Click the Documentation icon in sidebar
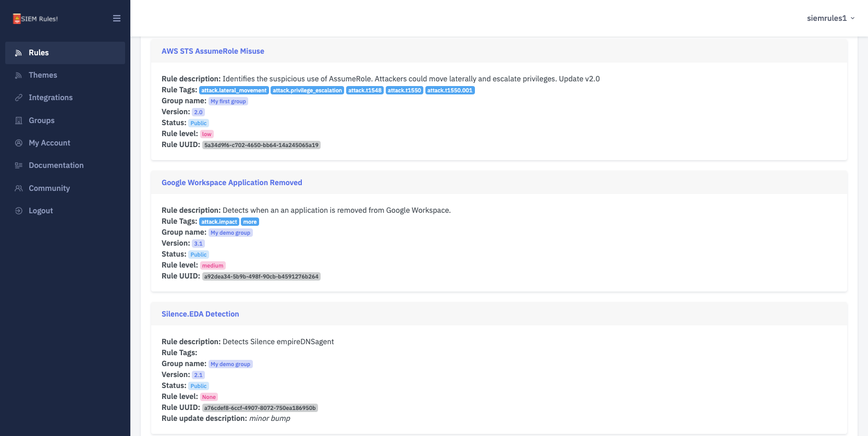Viewport: 868px width, 436px height. 18,165
